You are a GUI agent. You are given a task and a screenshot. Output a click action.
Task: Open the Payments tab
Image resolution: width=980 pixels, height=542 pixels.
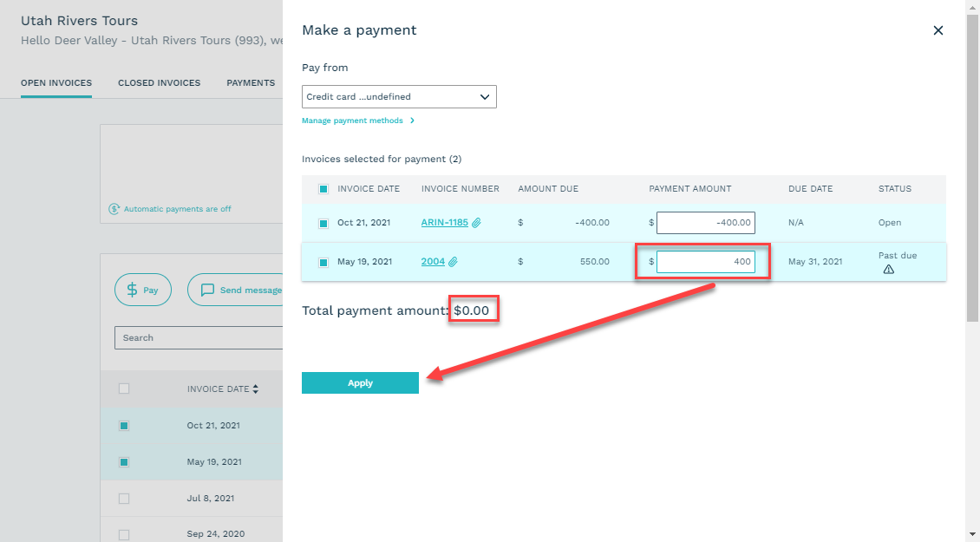[251, 83]
